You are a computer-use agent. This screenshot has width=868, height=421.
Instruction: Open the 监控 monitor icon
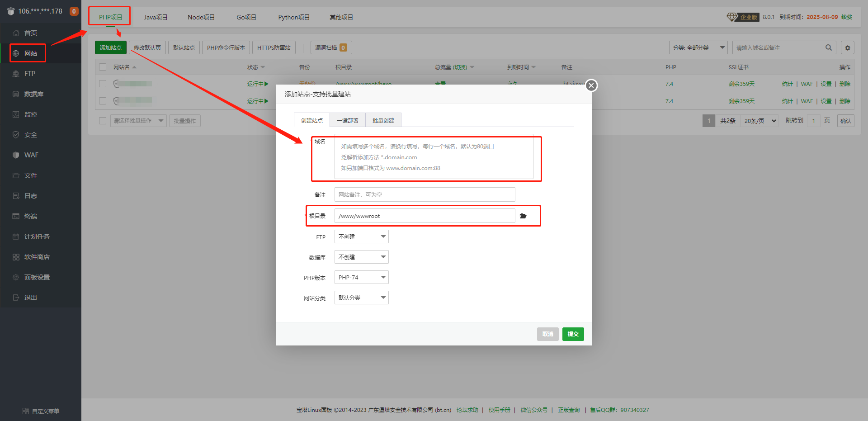coord(16,114)
